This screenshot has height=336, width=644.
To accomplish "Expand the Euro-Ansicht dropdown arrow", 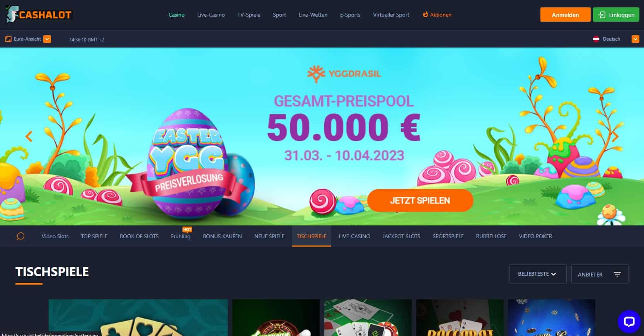I will (x=47, y=39).
